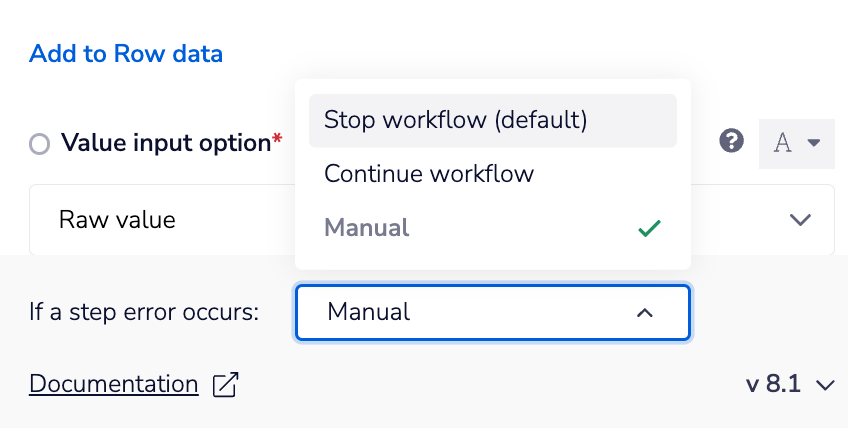
Task: Click the "Add to Row data" link
Action: [x=126, y=53]
